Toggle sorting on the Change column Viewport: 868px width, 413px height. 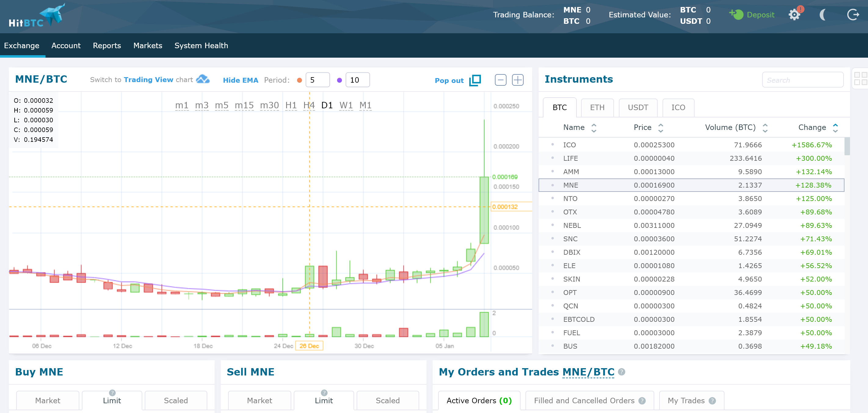click(x=835, y=127)
